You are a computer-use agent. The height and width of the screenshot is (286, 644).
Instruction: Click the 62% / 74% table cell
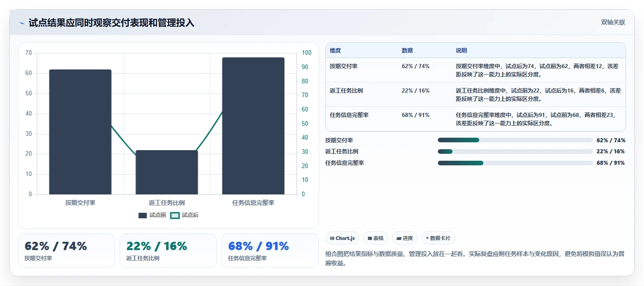click(x=416, y=66)
